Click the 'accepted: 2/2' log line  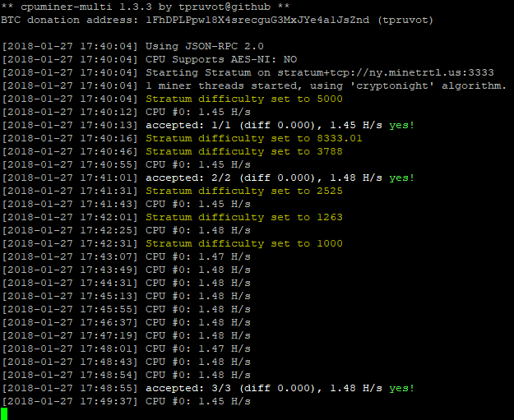pyautogui.click(x=208, y=178)
